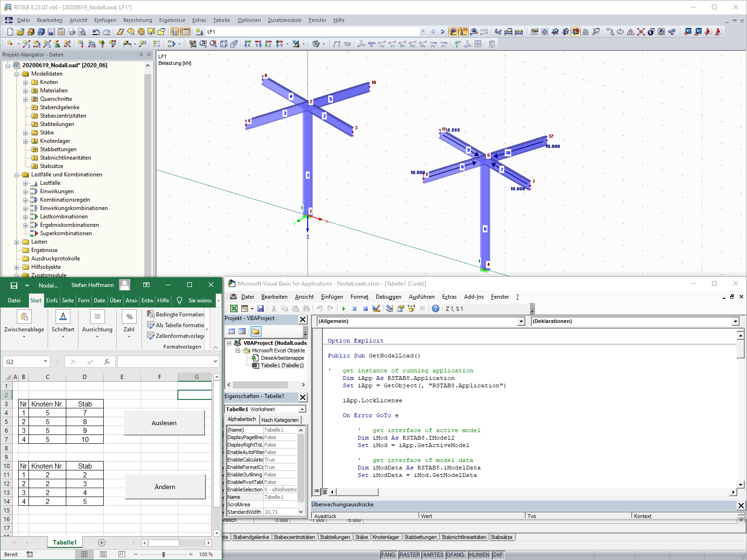Toggle FANG snap mode in the status bar

pyautogui.click(x=388, y=555)
